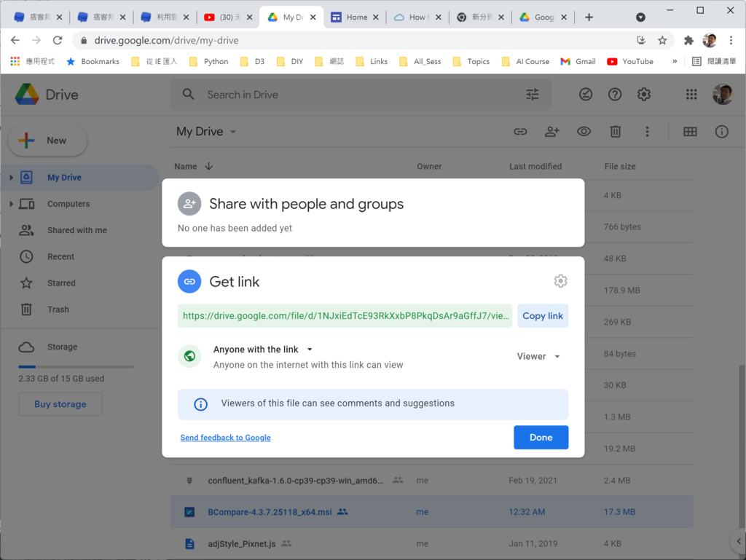Image resolution: width=746 pixels, height=560 pixels.
Task: Switch to grid layout view
Action: 690,132
